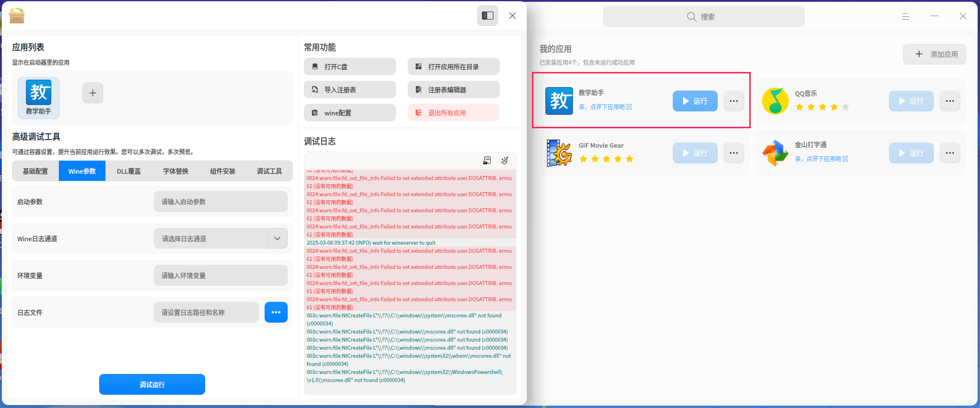Click QQ音乐 app icon
The height and width of the screenshot is (408, 980).
point(775,101)
